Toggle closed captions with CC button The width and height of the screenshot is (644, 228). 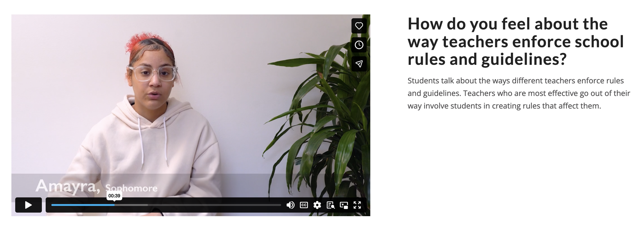[304, 205]
